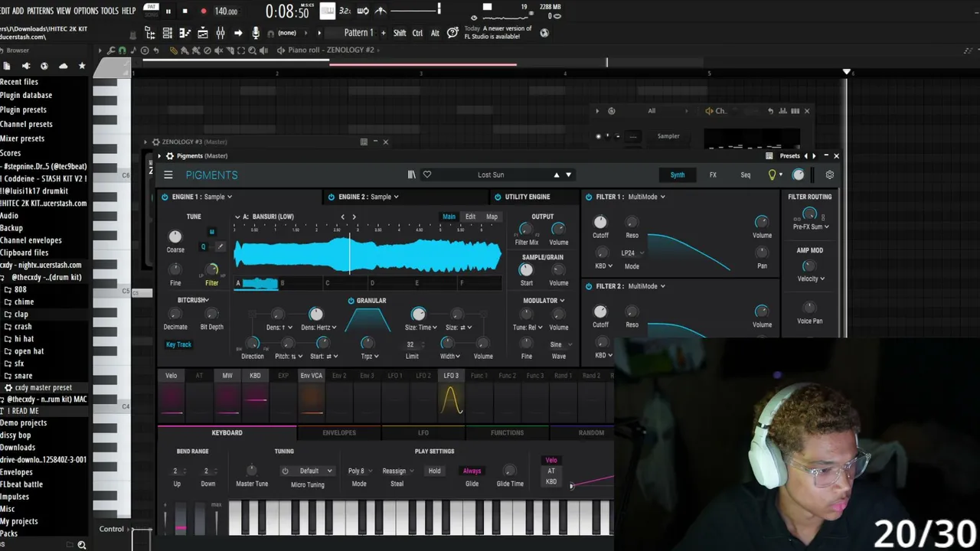Go to previous sample with left chevron
The width and height of the screenshot is (980, 551).
(342, 217)
